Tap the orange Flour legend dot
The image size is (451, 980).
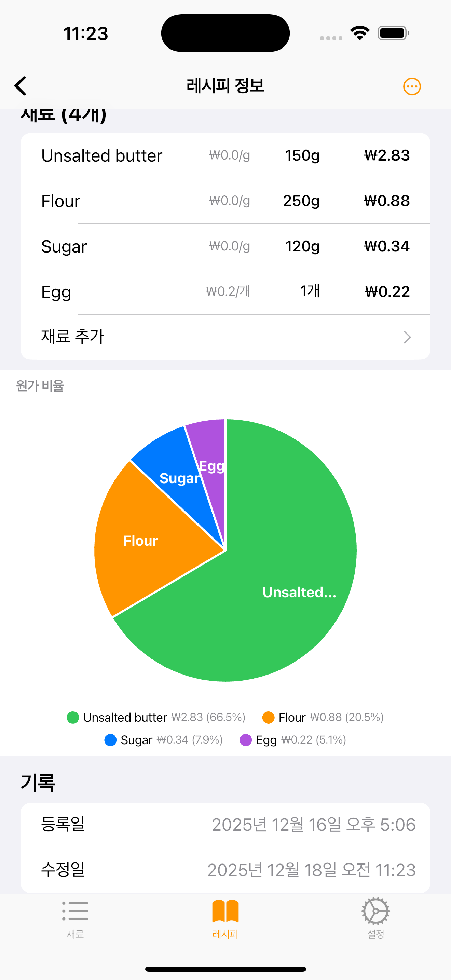point(268,718)
